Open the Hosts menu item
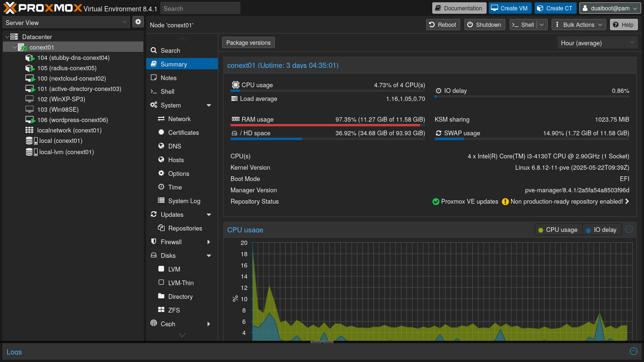Screen dimensions: 644x362 pos(182,160)
